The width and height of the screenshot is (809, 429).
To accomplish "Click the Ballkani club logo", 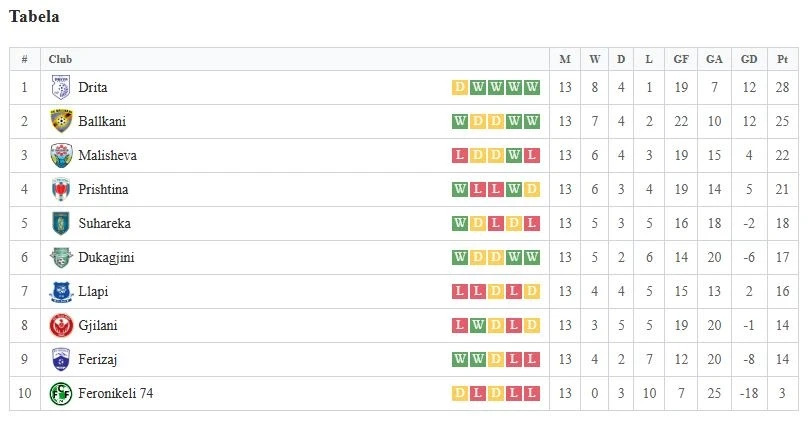I will [x=61, y=121].
